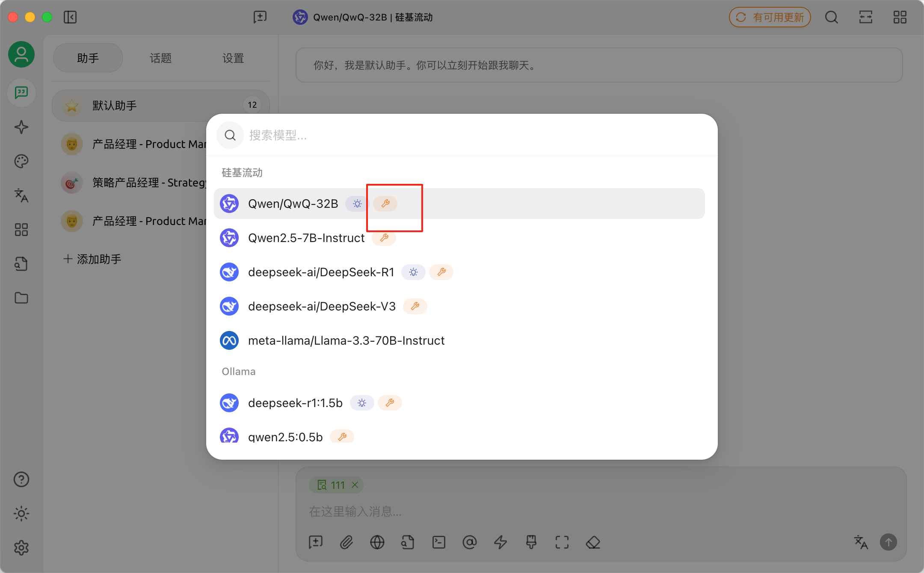Click the eraser clear messages icon
Screen dimensions: 924x573
(x=593, y=542)
